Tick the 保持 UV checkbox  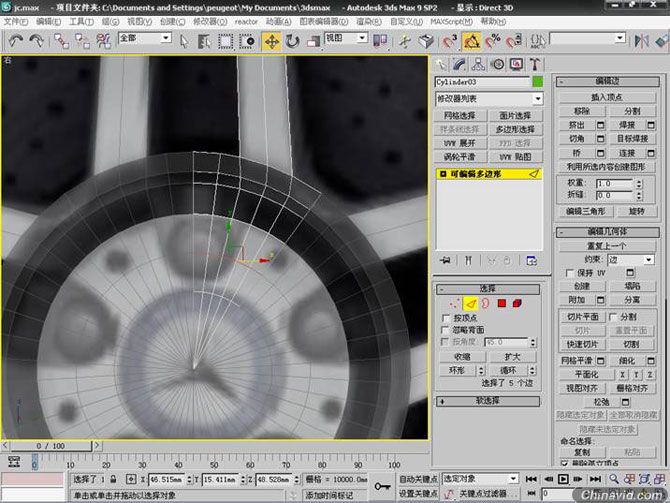coord(569,273)
